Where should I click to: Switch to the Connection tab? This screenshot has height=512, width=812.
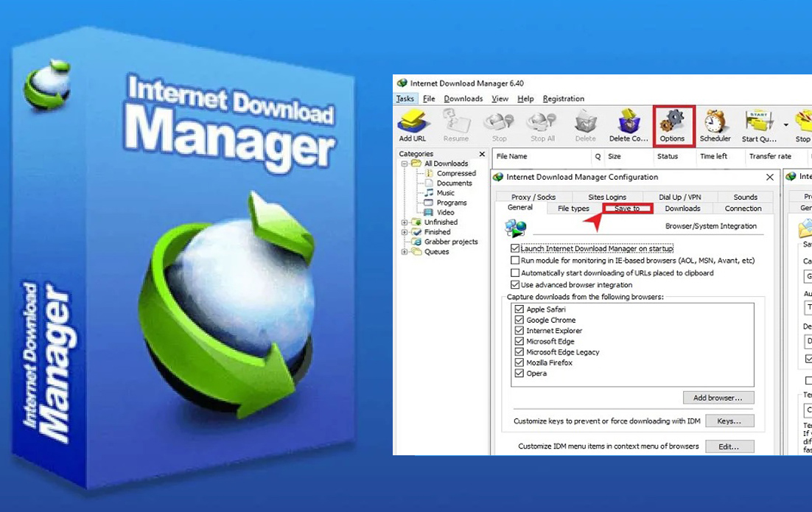(743, 208)
